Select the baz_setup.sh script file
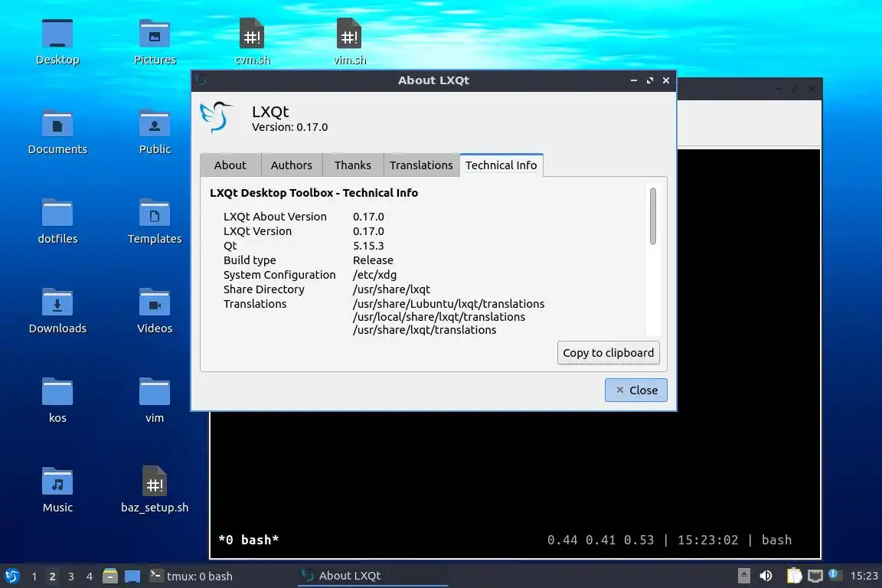882x588 pixels. [x=155, y=490]
